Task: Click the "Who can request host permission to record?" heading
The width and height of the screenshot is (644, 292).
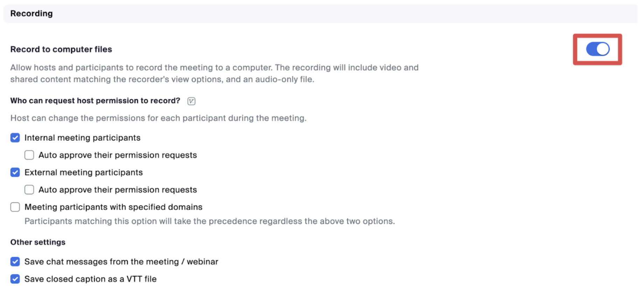Action: [x=95, y=101]
